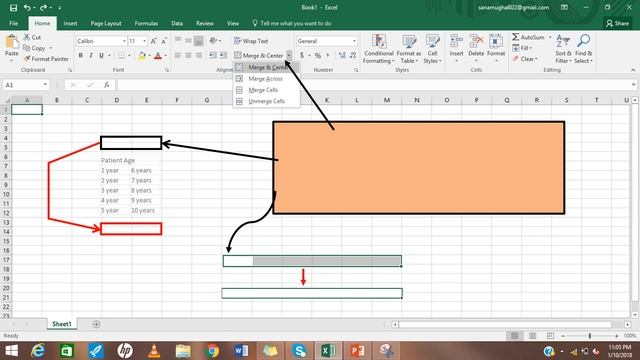The height and width of the screenshot is (360, 640).
Task: Click Increase Decimal icon
Action: [x=342, y=56]
